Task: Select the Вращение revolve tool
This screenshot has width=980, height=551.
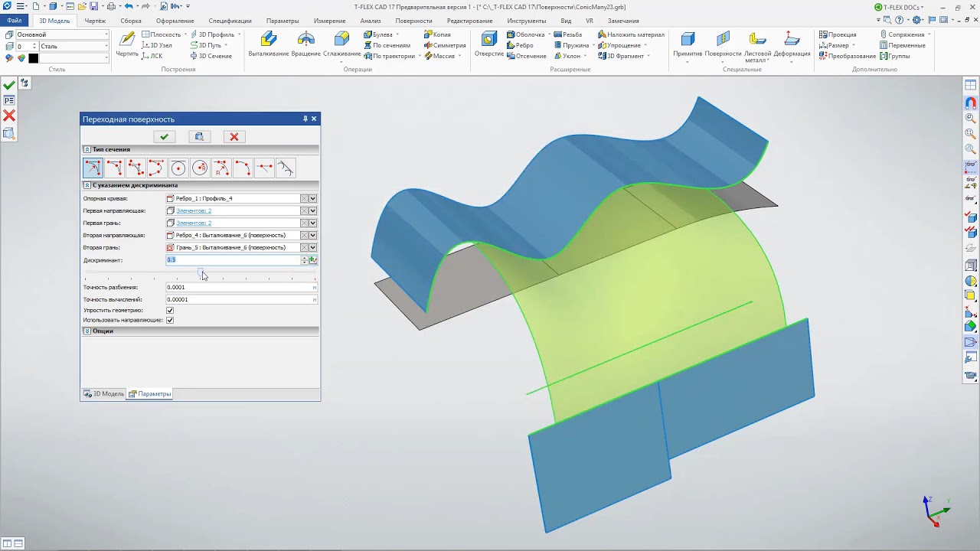Action: pos(305,44)
